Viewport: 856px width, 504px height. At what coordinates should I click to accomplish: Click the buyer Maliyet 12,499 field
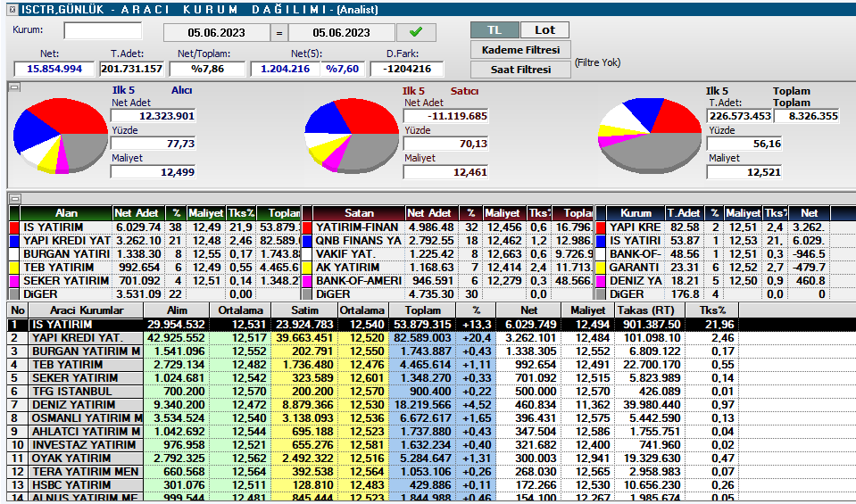pyautogui.click(x=153, y=172)
